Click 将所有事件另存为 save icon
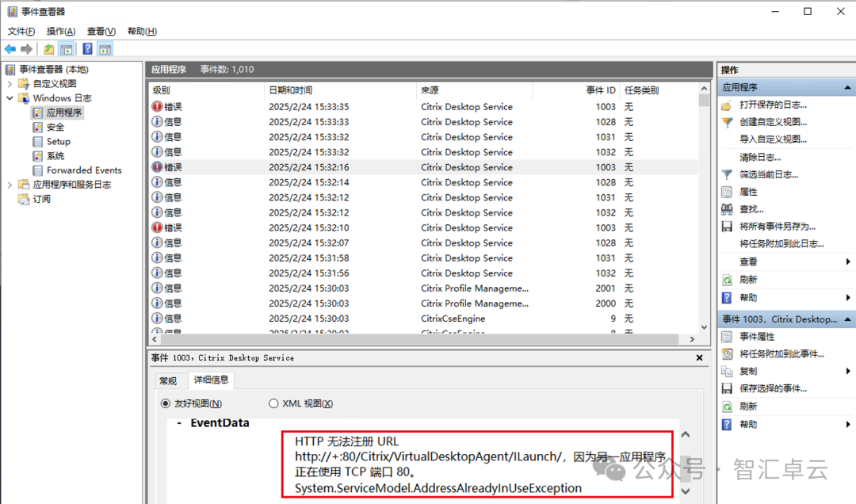This screenshot has height=504, width=856. (x=727, y=227)
